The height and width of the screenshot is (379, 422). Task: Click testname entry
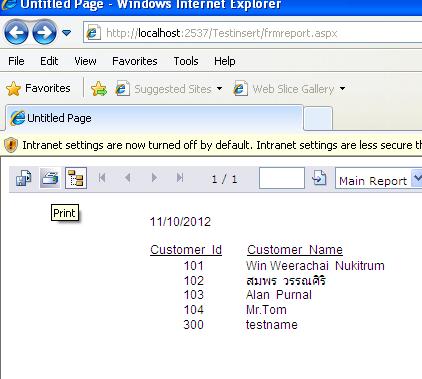click(272, 325)
